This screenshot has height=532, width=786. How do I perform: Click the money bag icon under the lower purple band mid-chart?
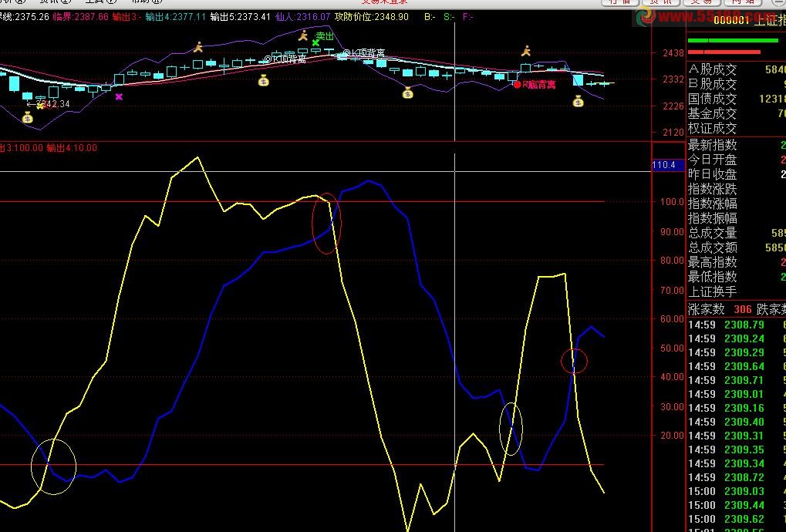[x=407, y=93]
